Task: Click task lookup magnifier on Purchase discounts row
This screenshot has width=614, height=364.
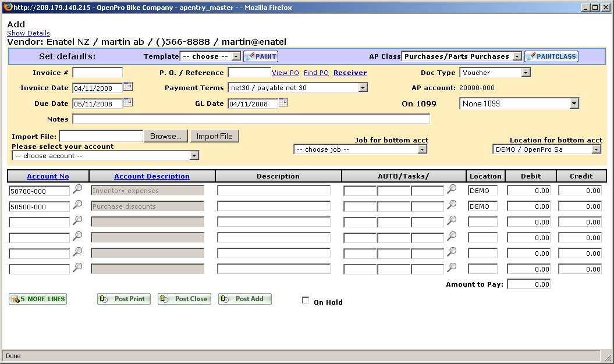Action: pos(452,205)
